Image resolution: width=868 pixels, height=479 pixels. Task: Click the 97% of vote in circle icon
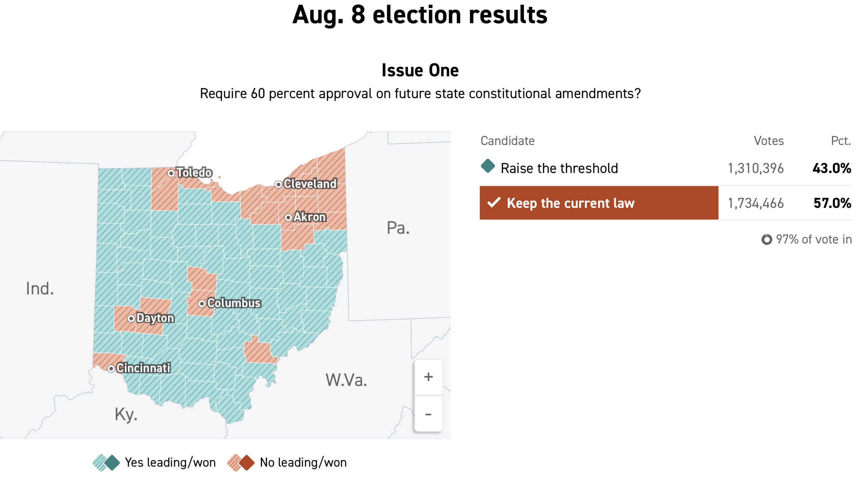click(x=767, y=239)
